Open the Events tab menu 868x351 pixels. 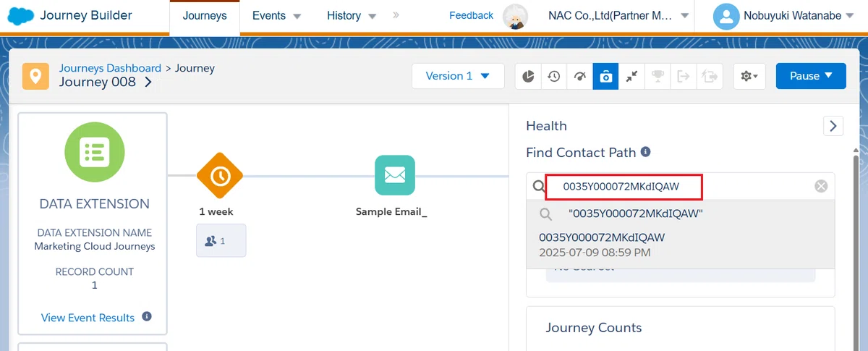tap(277, 16)
